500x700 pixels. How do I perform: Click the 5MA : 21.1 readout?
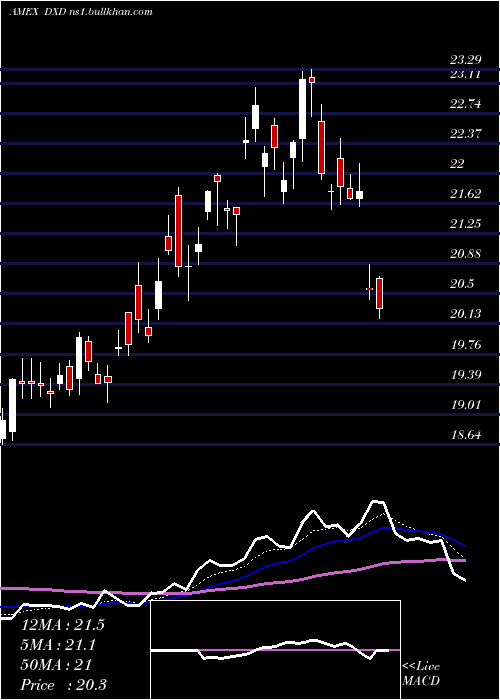[x=58, y=645]
